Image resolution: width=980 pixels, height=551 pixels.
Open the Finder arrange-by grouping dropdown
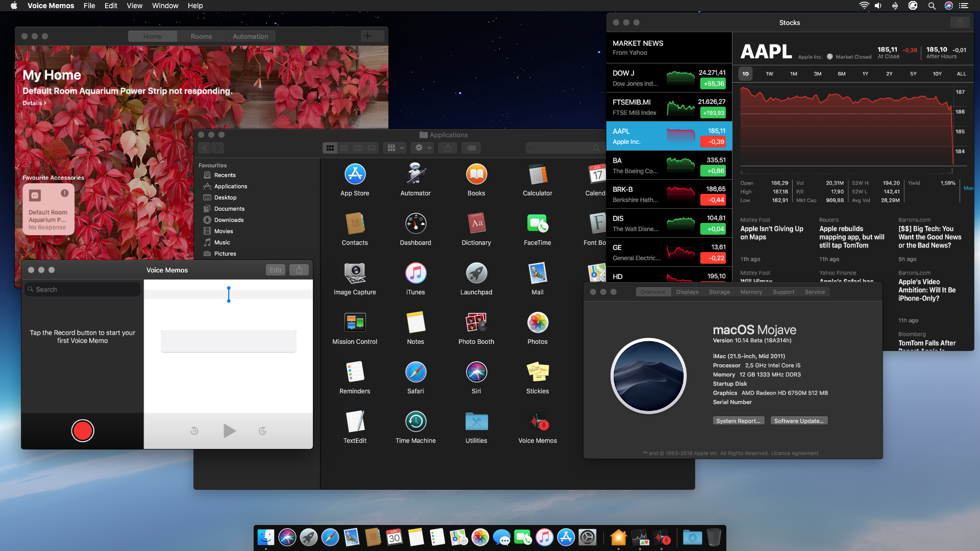point(395,148)
